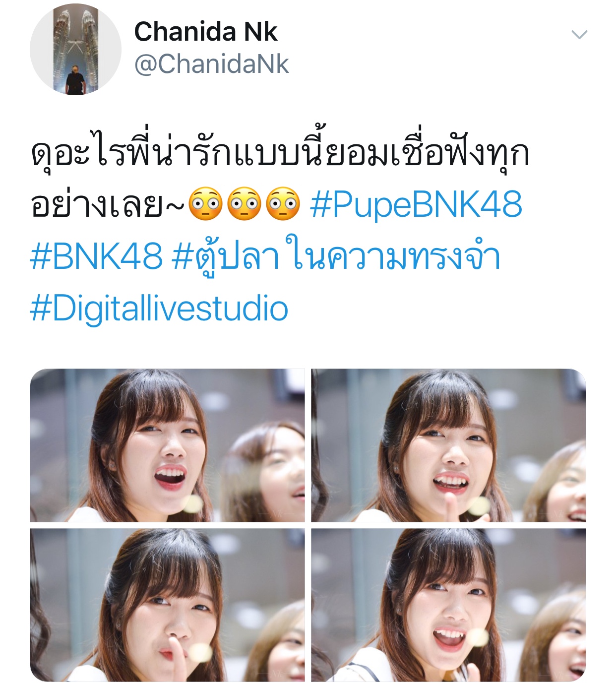The width and height of the screenshot is (616, 685).
Task: View the bottom-right photo with wide open smile
Action: click(448, 605)
